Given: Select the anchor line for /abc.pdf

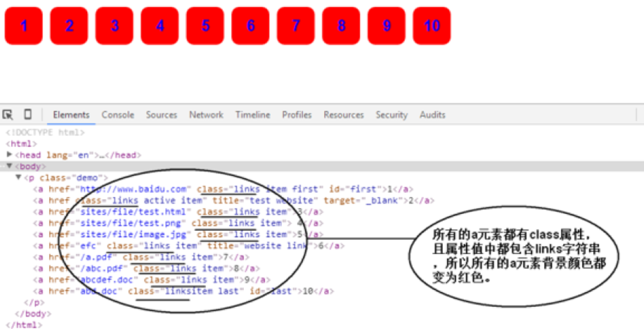Looking at the screenshot, I should coord(147,269).
